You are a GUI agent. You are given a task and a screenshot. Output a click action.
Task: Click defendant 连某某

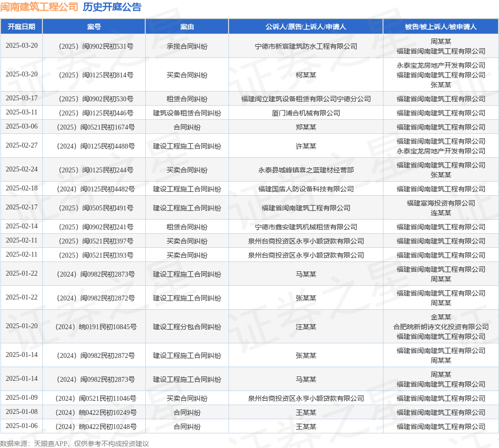click(441, 213)
